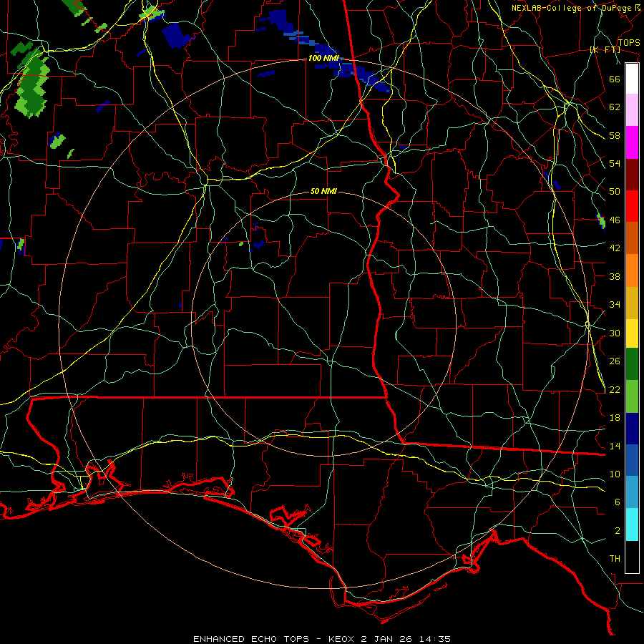
Task: Click the legend value 62
Action: click(x=615, y=107)
